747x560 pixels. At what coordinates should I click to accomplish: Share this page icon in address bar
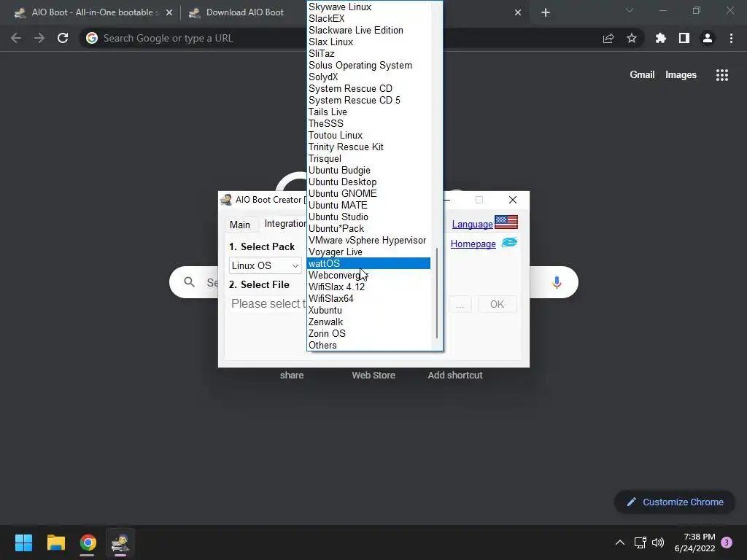(608, 38)
